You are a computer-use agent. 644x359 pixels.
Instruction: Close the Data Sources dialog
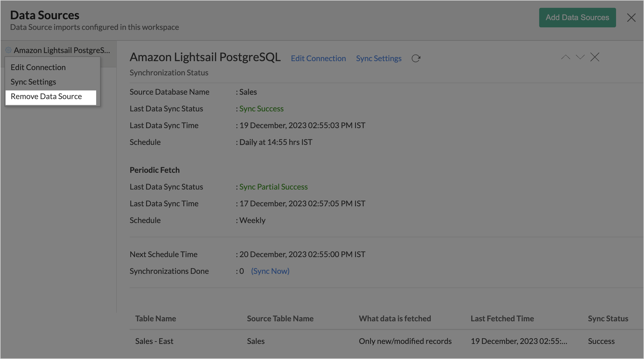(631, 18)
